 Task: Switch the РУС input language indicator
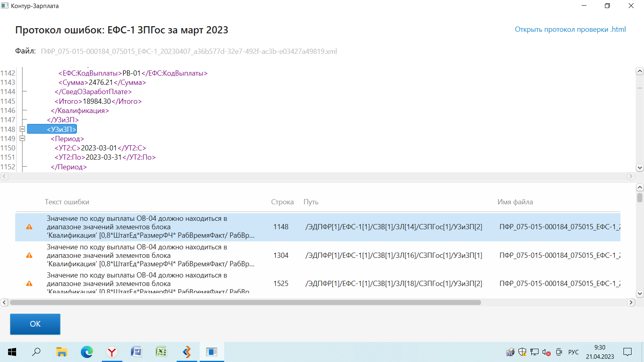click(x=573, y=352)
